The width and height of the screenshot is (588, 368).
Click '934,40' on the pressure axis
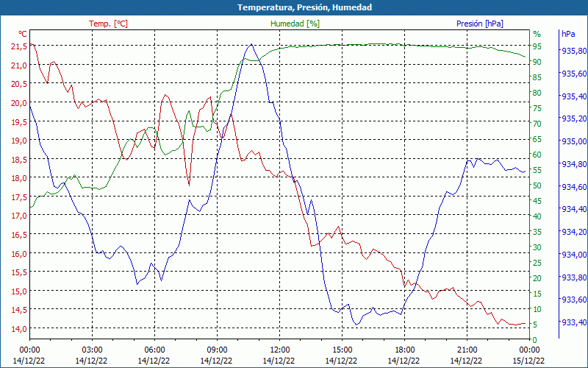click(574, 209)
